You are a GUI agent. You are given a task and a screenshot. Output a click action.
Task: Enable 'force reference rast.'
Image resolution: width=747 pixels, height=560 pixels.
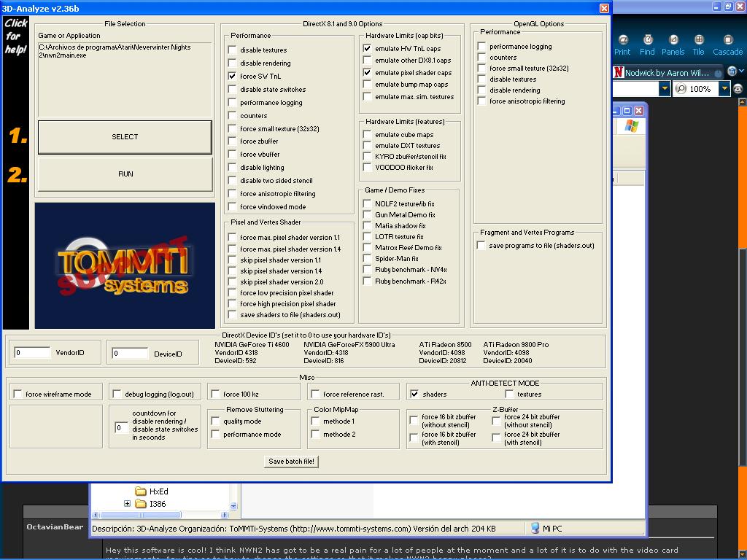tap(315, 394)
